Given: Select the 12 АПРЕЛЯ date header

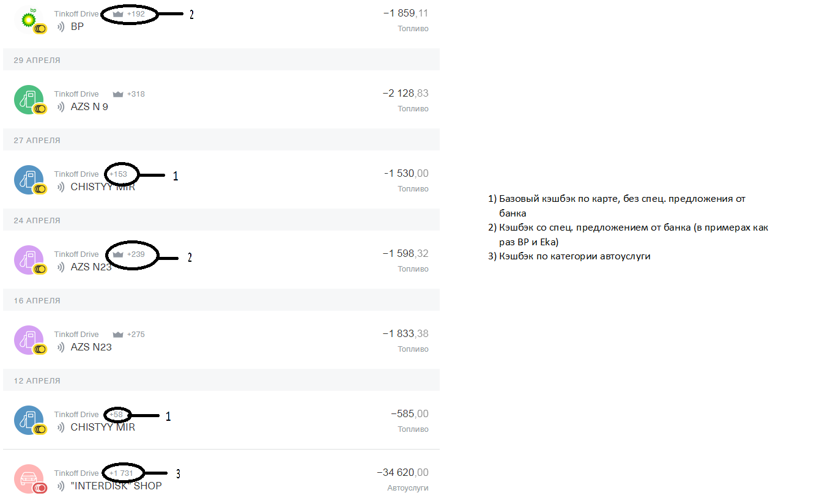Looking at the screenshot, I should (37, 381).
